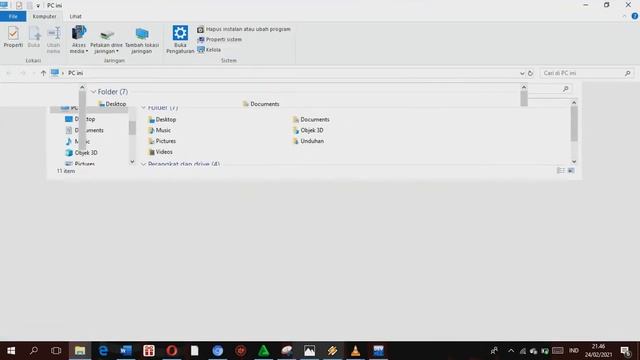Select Documents in the navigation pane
The image size is (640, 360).
point(84,130)
